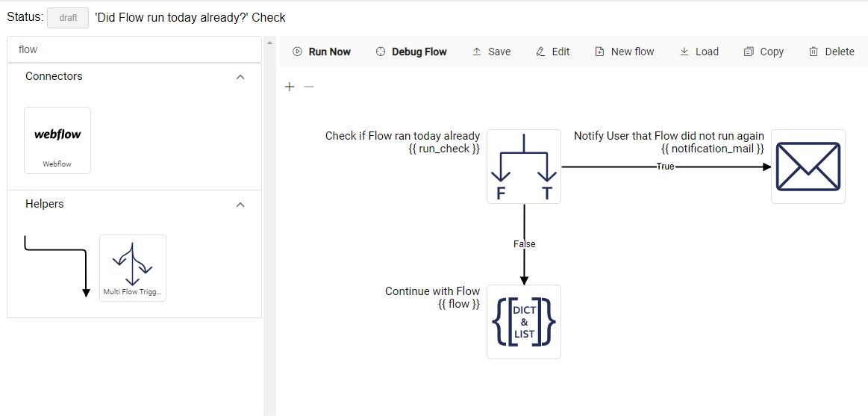Click the New flow label
This screenshot has height=416, width=868.
pyautogui.click(x=633, y=52)
